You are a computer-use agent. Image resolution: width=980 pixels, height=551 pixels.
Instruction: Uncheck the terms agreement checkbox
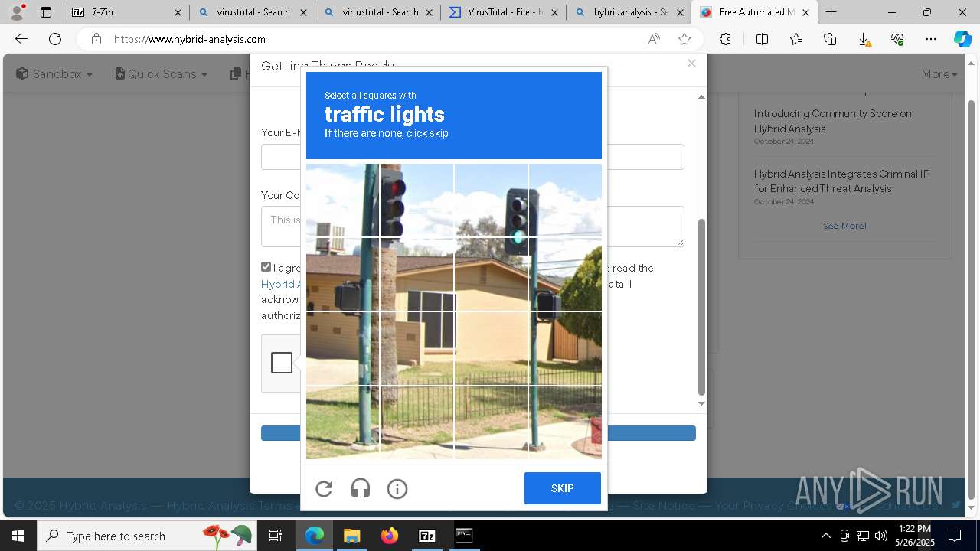click(x=266, y=267)
